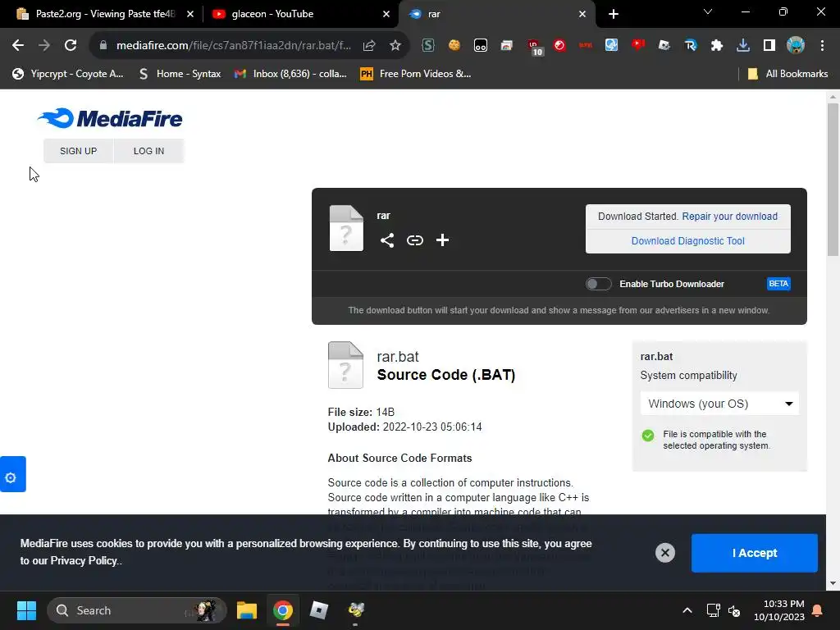Open the tab search chevron
The height and width of the screenshot is (630, 840).
click(x=708, y=11)
